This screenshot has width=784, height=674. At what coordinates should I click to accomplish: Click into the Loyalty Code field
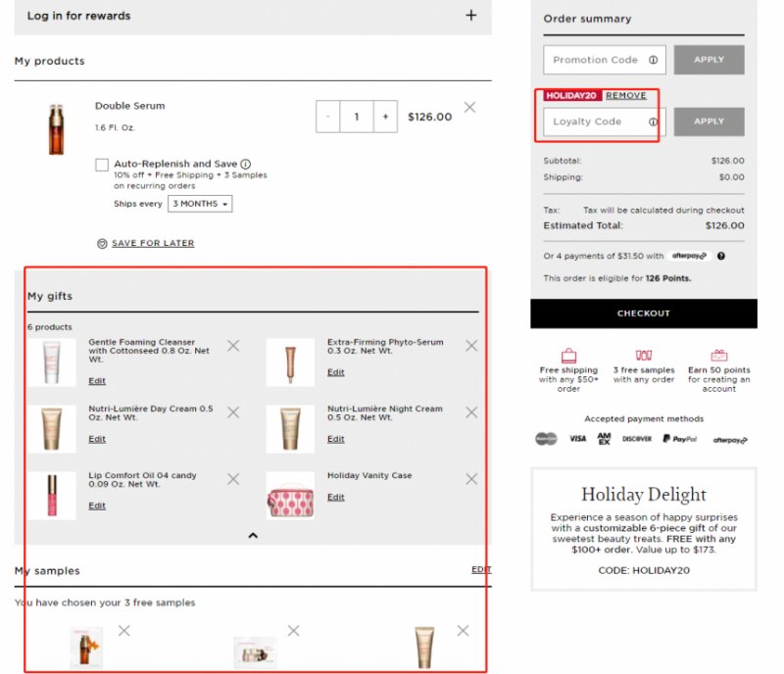tap(595, 121)
